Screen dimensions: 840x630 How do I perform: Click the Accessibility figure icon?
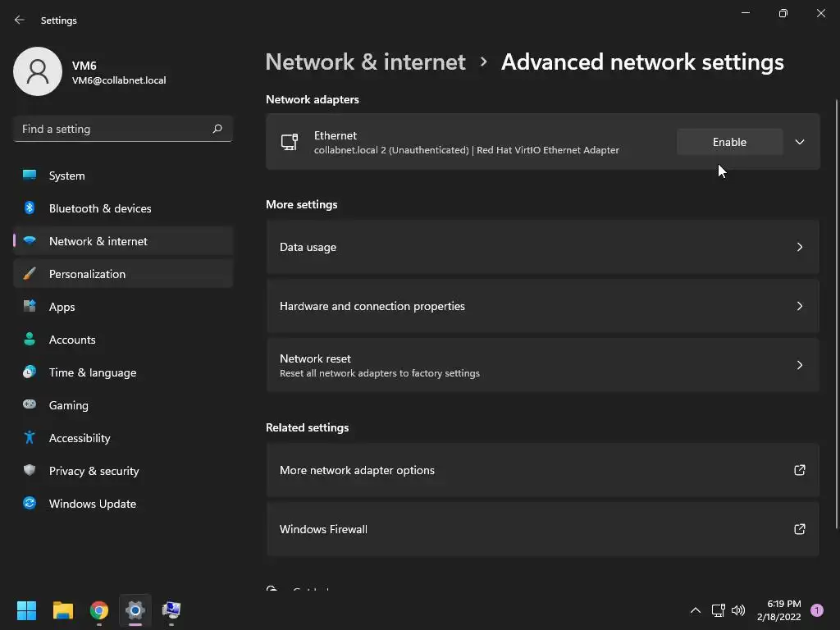click(x=30, y=438)
